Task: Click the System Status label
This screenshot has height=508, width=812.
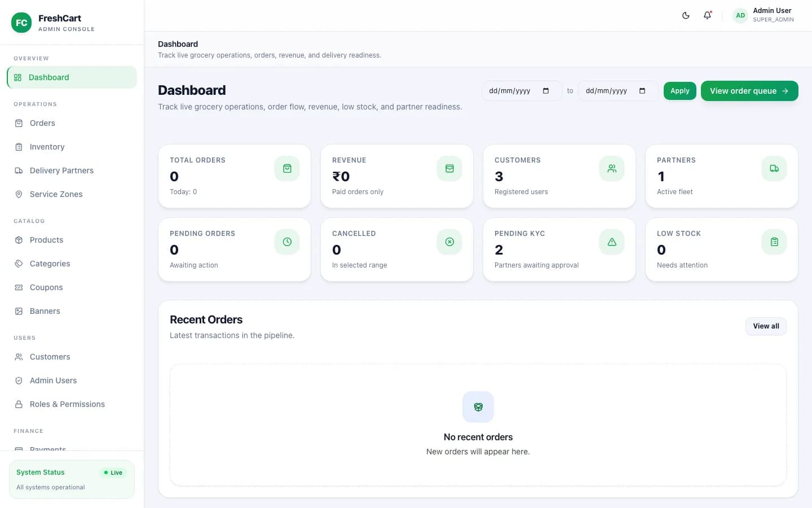Action: pos(41,472)
